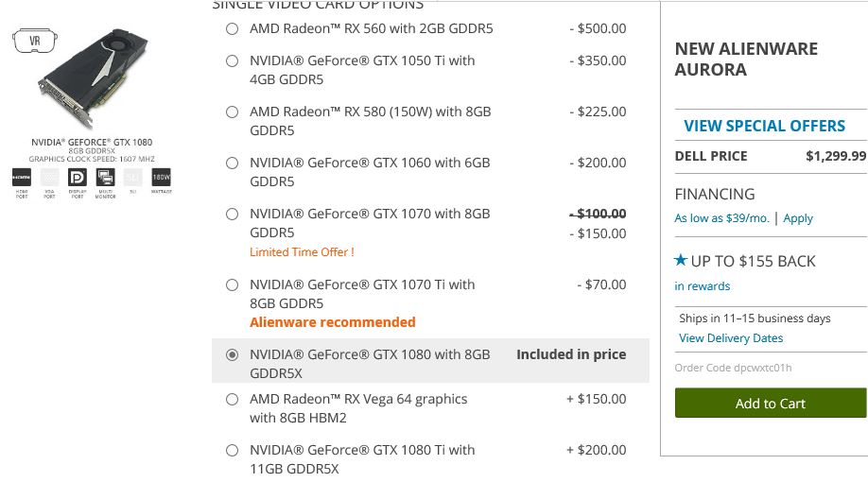Click the financing Apply link
This screenshot has height=482, width=868.
pyautogui.click(x=798, y=218)
